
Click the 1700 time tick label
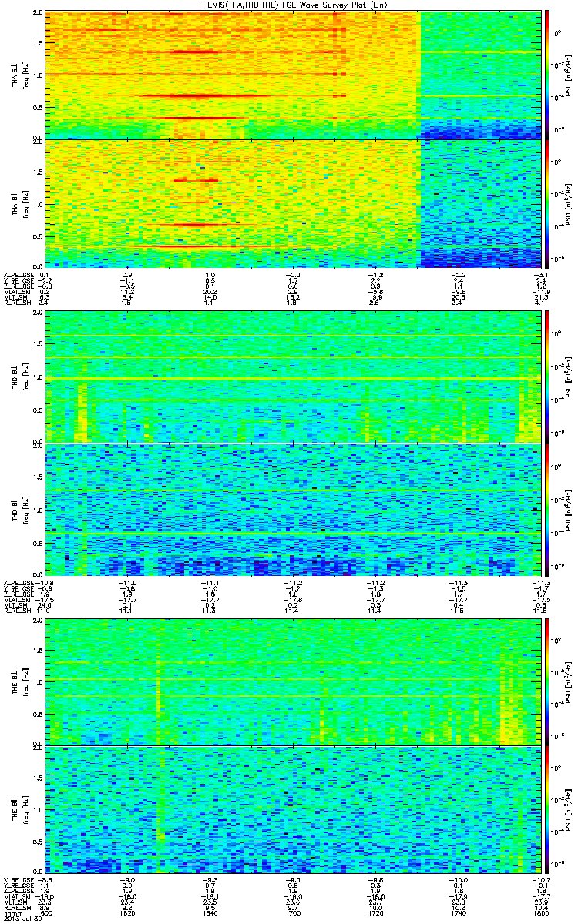pyautogui.click(x=293, y=912)
